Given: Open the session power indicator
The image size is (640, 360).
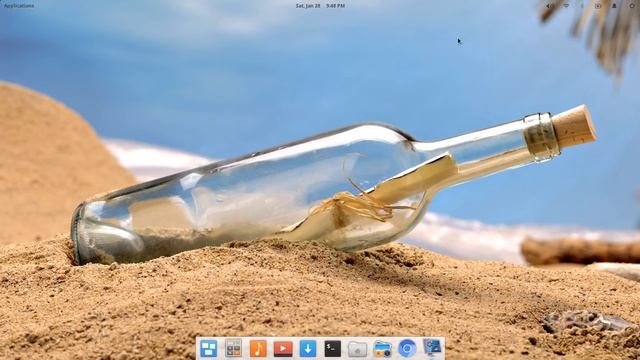Looking at the screenshot, I should [632, 6].
